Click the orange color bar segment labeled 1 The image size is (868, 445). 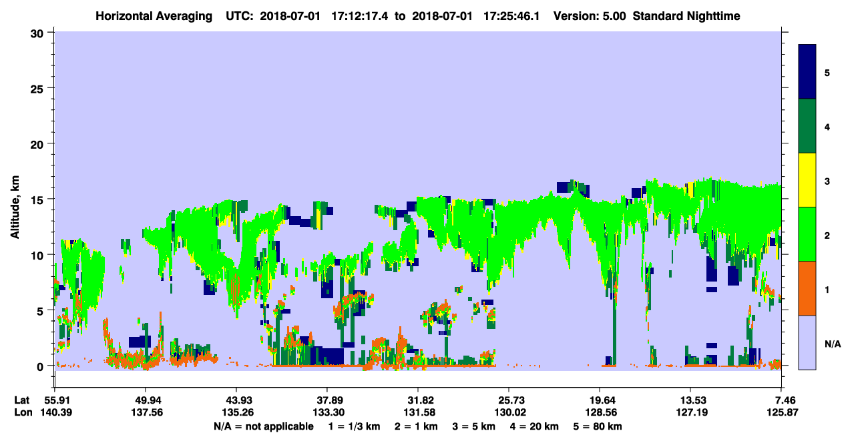pyautogui.click(x=807, y=288)
